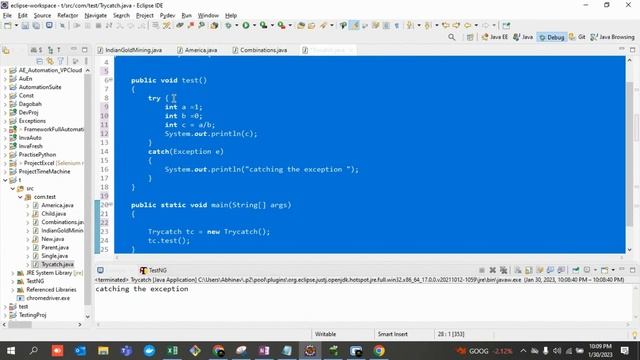Click the editor vertical scrollbar
The image size is (640, 360).
629,155
